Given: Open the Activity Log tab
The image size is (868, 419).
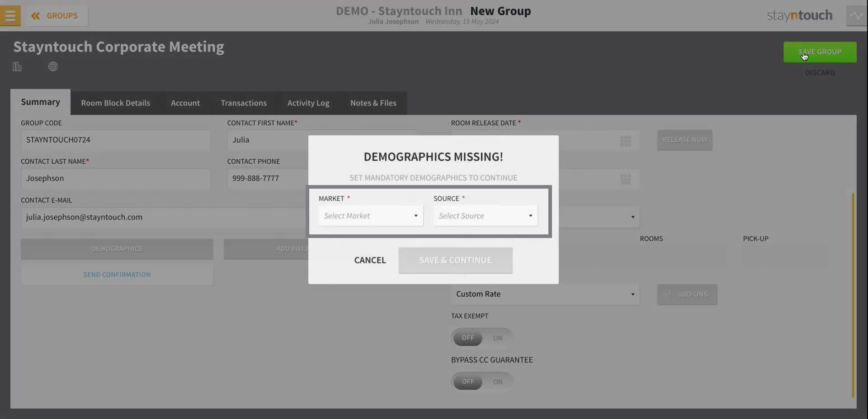Looking at the screenshot, I should (308, 103).
